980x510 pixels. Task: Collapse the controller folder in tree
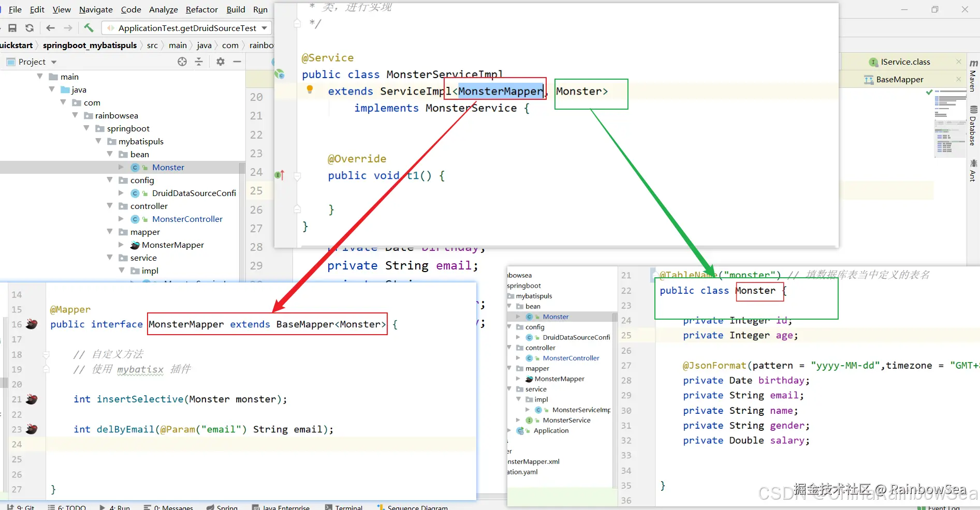tap(110, 206)
